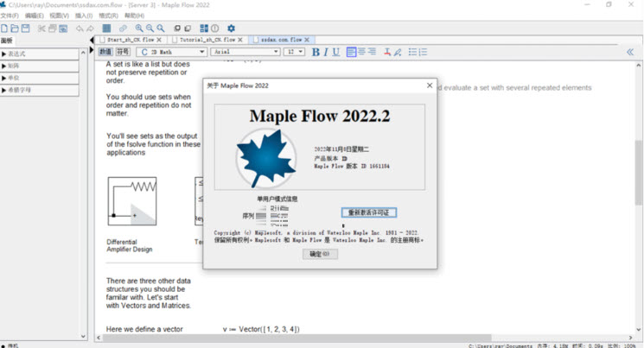Click the Save file icon in toolbar
The image size is (644, 348).
coord(26,28)
